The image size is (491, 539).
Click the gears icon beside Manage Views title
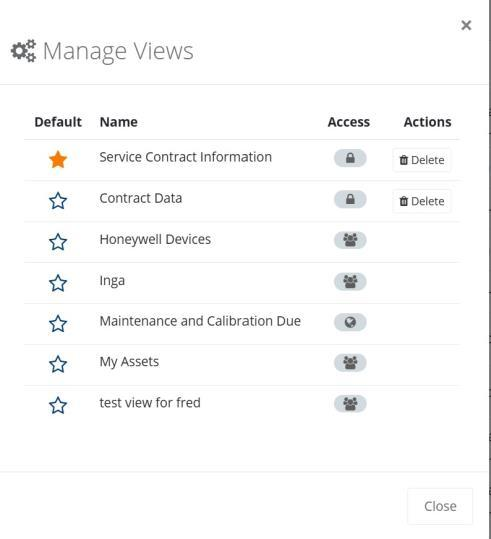point(23,51)
